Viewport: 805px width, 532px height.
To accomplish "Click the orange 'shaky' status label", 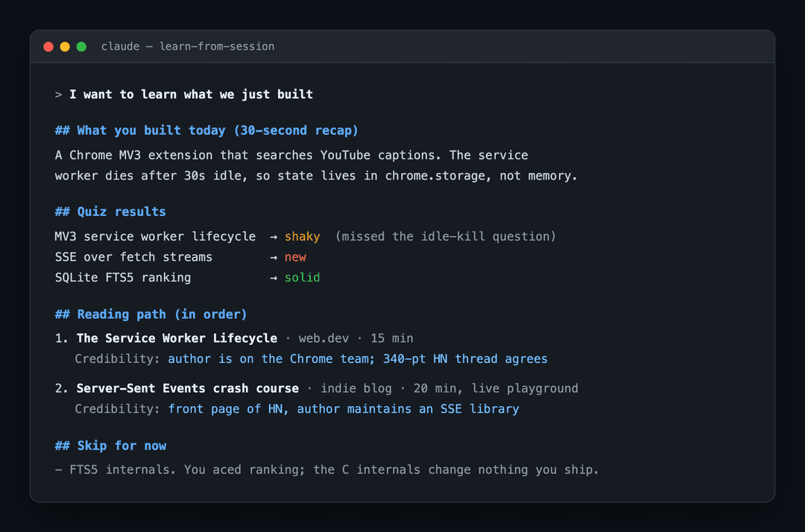I will point(303,236).
